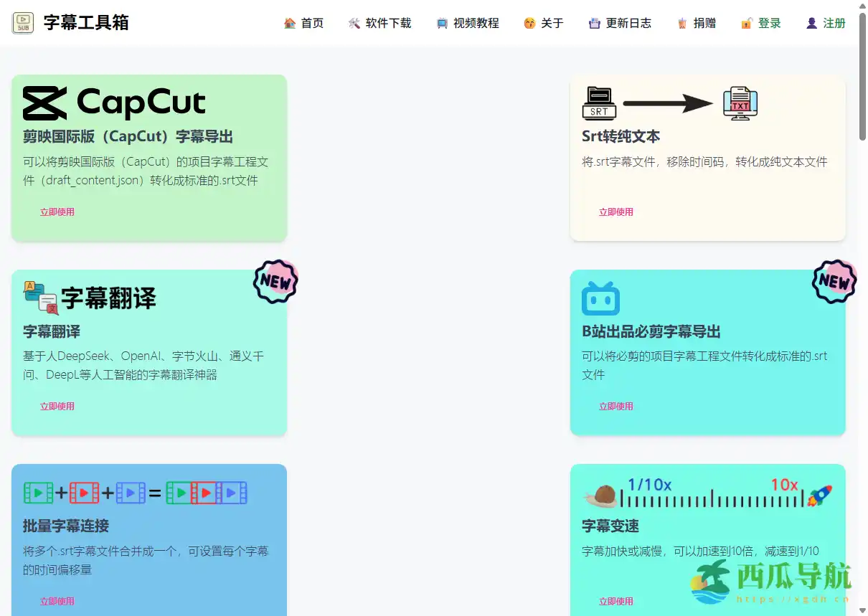Click the CapCut logo on the export card
The width and height of the screenshot is (868, 616).
click(115, 103)
